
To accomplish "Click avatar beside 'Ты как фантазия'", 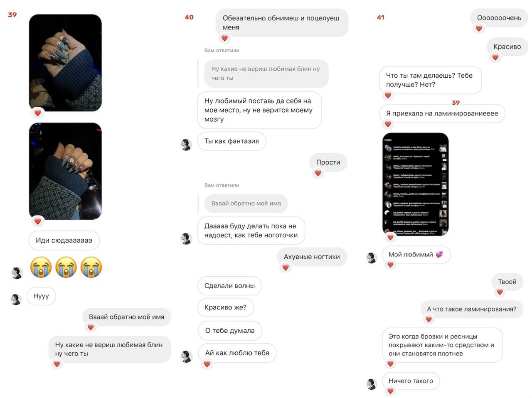I will (186, 145).
